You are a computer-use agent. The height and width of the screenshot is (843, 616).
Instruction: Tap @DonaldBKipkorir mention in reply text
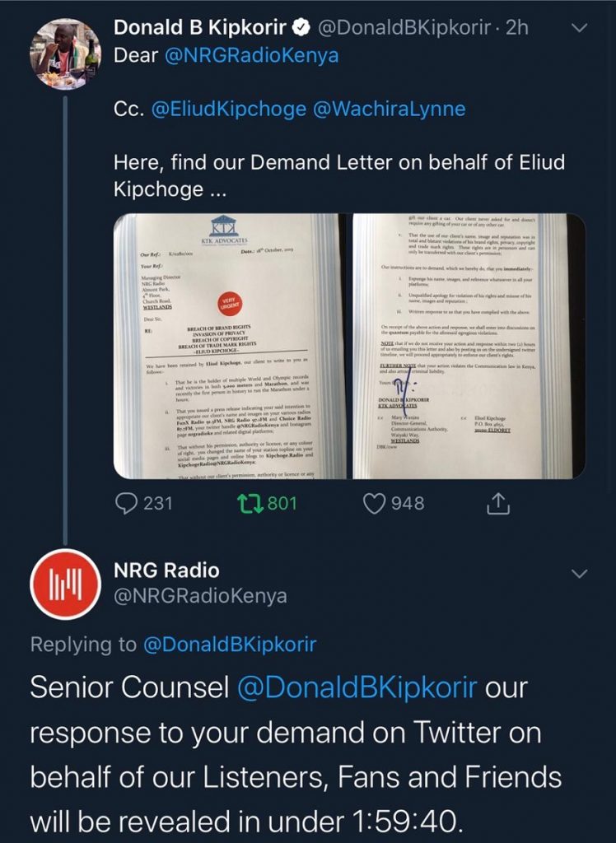click(x=357, y=687)
